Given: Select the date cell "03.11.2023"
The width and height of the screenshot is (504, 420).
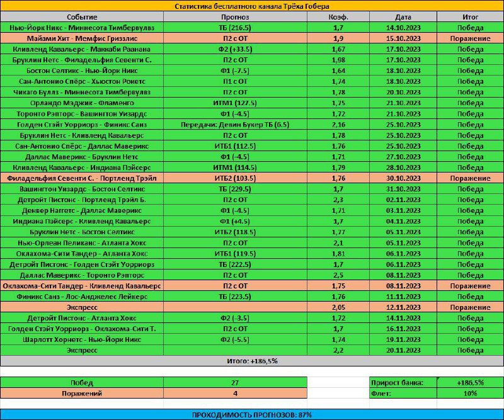Looking at the screenshot, I should [x=403, y=211].
